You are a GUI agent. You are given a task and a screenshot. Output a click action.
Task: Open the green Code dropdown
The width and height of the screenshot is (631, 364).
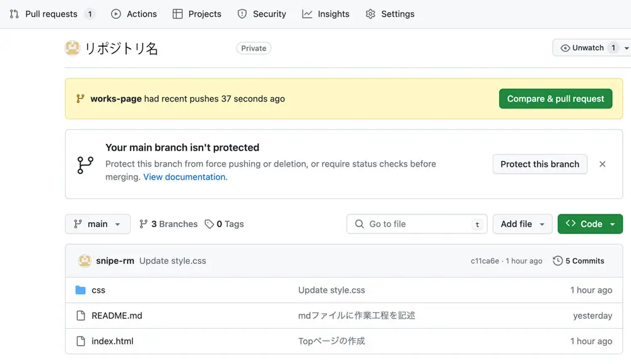(x=590, y=224)
